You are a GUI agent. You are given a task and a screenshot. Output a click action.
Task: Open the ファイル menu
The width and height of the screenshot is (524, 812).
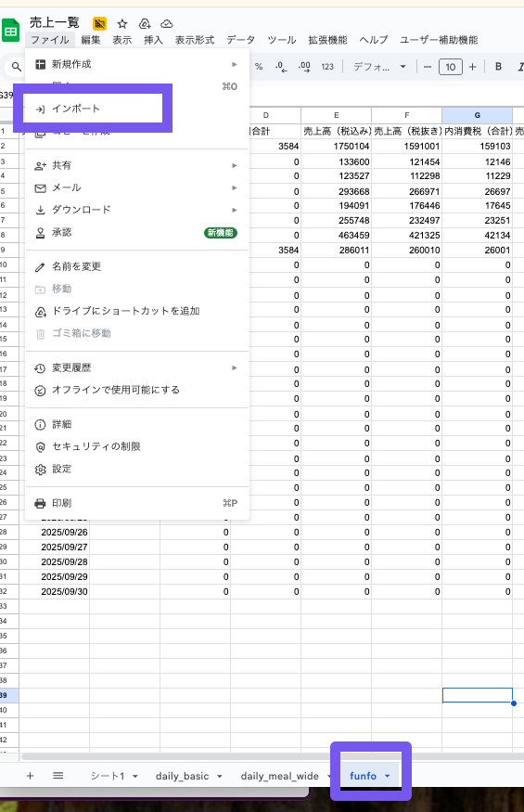pyautogui.click(x=50, y=40)
